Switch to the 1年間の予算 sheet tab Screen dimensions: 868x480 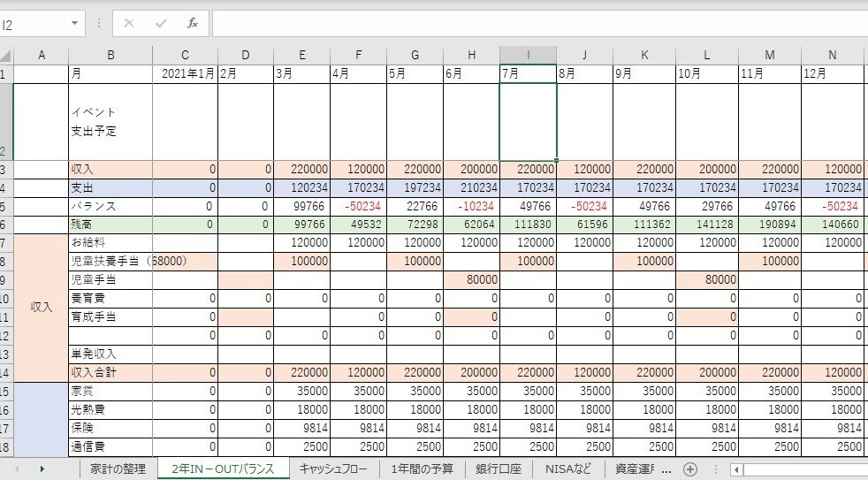422,469
